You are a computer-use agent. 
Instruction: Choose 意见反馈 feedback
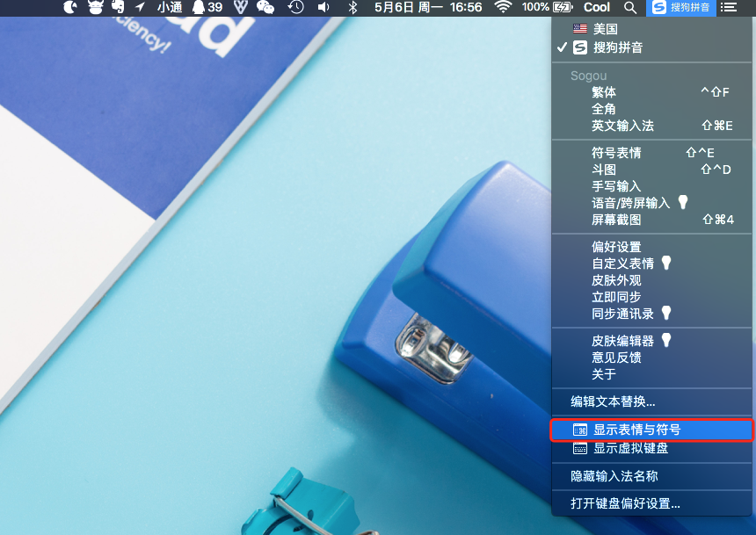pos(652,358)
